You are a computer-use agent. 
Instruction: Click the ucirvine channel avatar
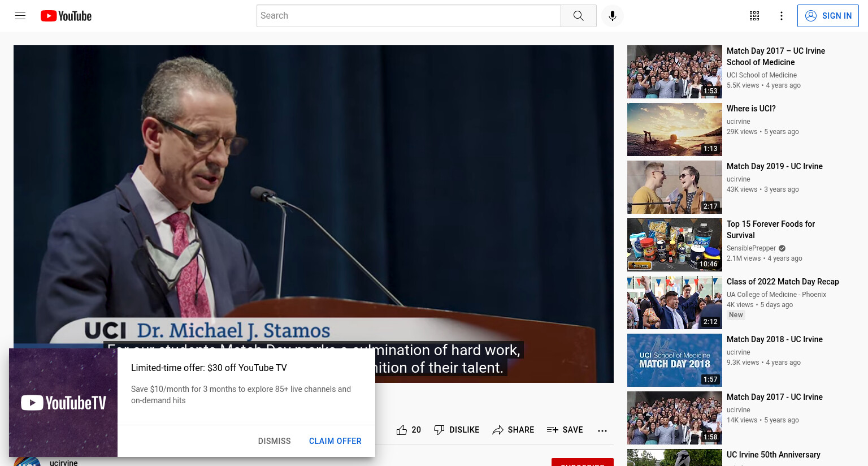[27, 461]
